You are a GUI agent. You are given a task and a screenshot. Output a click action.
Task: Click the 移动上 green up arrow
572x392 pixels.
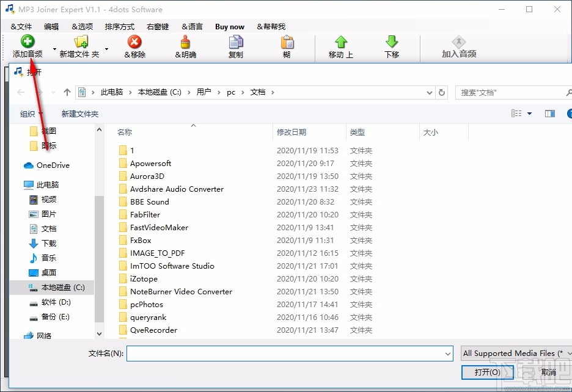click(341, 42)
